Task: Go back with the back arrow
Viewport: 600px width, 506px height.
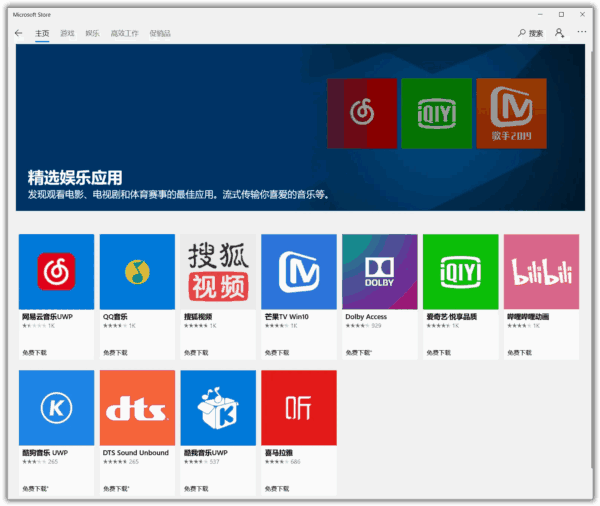Action: (x=18, y=33)
